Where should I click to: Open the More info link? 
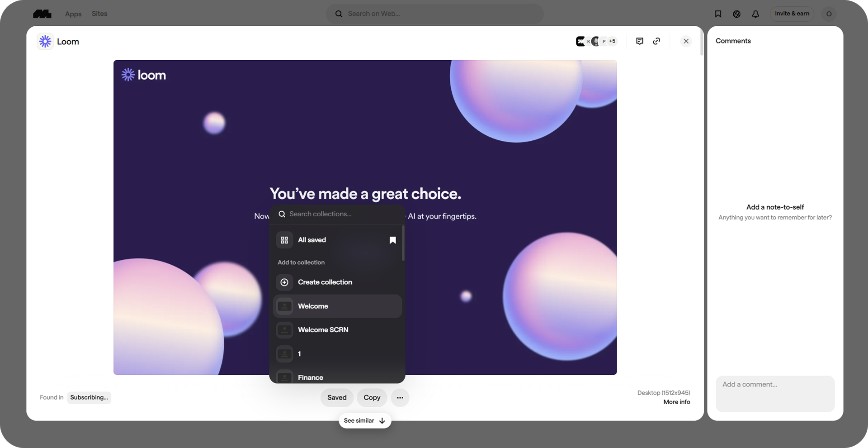(677, 402)
